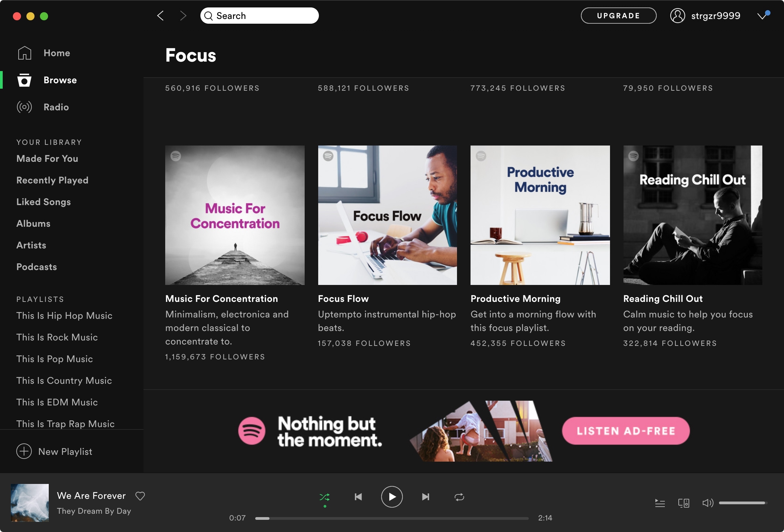Click the skip to previous track icon

(357, 496)
